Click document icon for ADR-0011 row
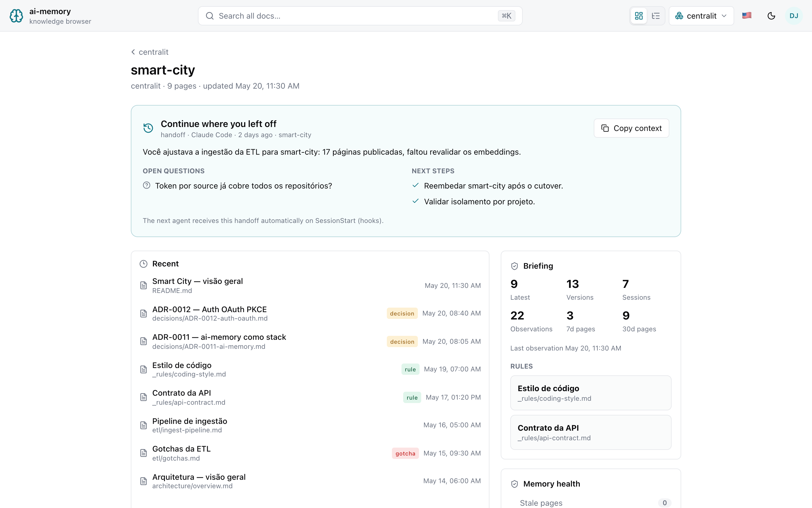 coord(143,341)
